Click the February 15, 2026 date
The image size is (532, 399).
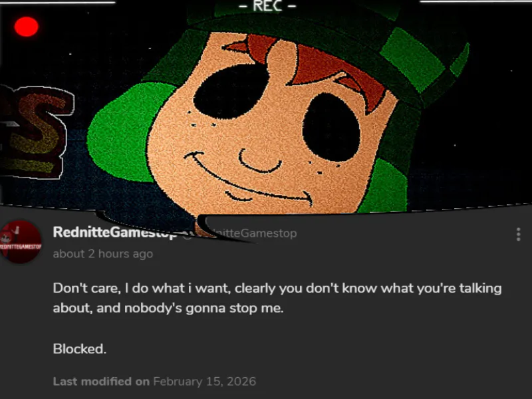pyautogui.click(x=205, y=381)
